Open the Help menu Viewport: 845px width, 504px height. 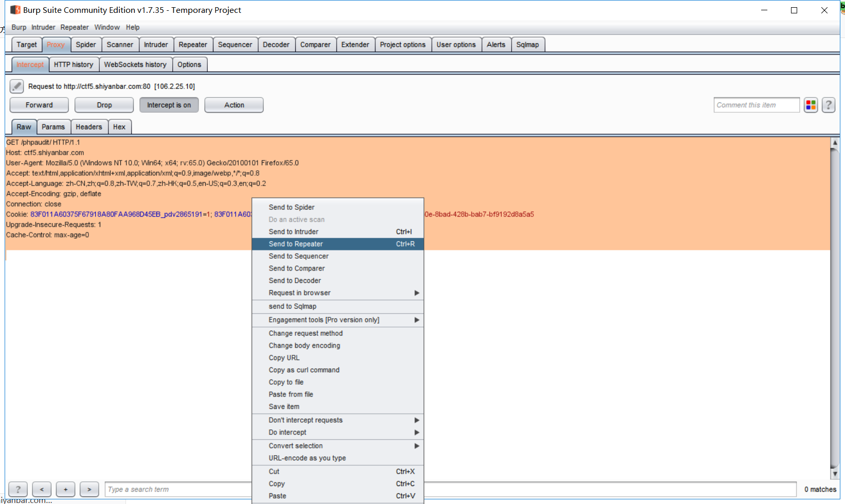(x=133, y=27)
